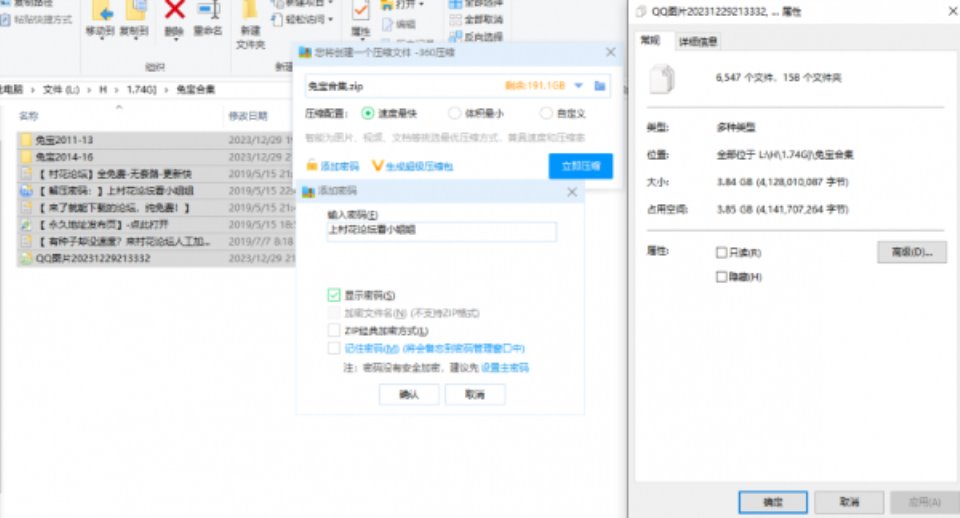Viewport: 960px width, 518px height.
Task: Open the save location dropdown arrow next to 剩余:191.1GB
Action: [579, 86]
